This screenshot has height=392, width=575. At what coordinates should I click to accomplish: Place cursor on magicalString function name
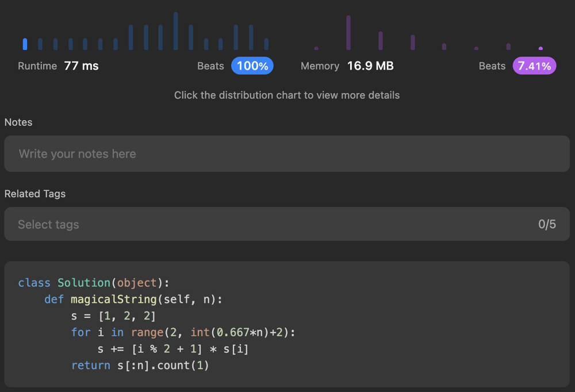(113, 299)
